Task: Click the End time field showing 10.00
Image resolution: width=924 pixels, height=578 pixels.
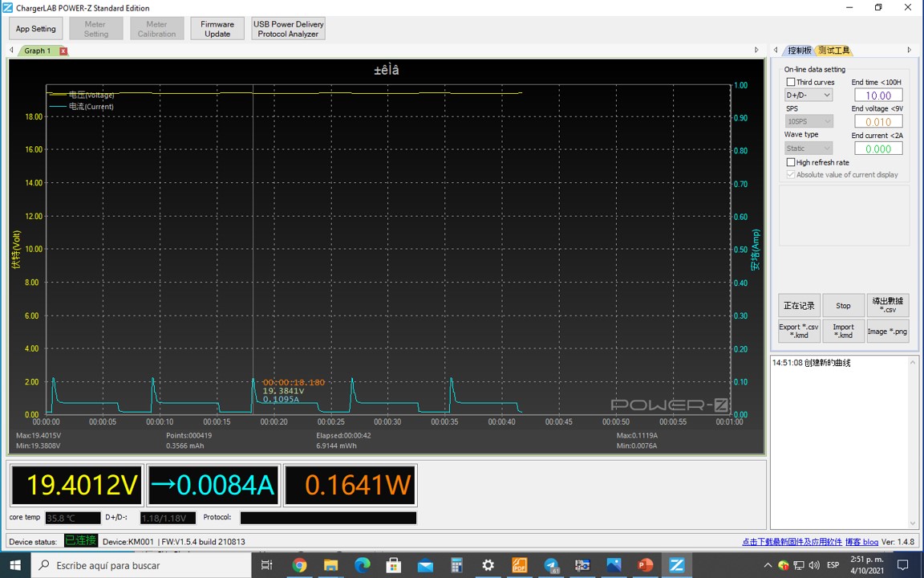Action: click(878, 95)
